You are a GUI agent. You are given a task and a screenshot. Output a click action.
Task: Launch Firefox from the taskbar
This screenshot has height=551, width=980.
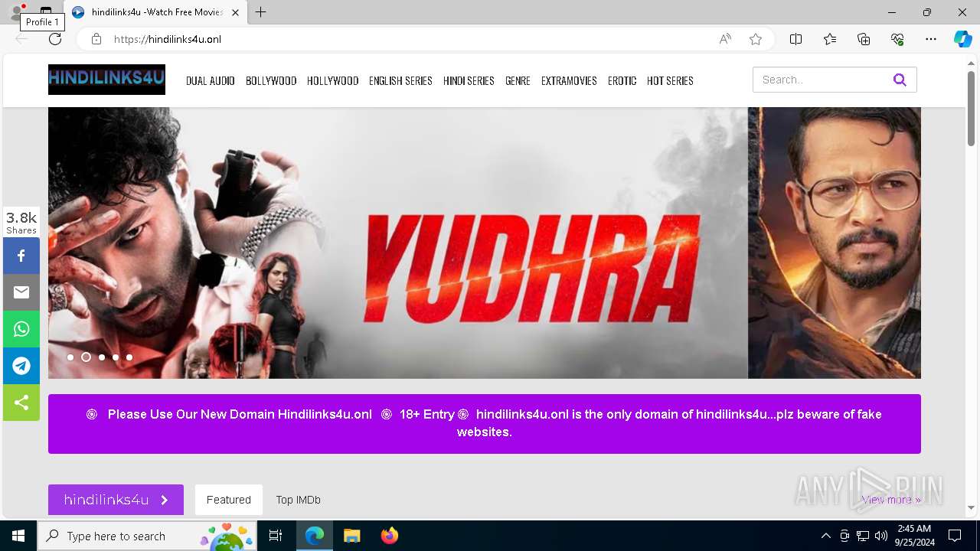coord(389,536)
